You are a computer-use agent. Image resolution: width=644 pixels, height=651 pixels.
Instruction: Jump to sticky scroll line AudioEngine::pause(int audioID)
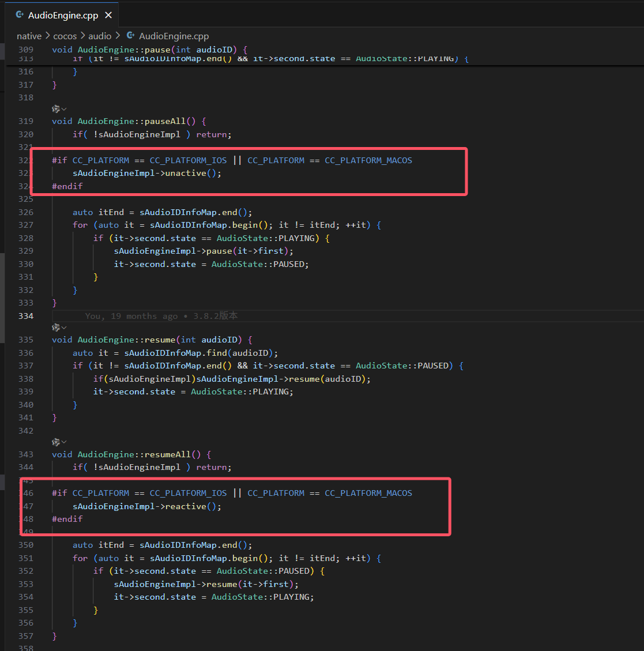(x=149, y=50)
